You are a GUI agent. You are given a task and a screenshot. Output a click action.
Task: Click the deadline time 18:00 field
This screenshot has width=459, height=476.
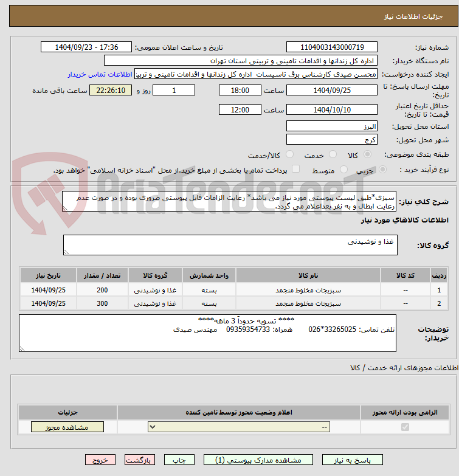(240, 91)
